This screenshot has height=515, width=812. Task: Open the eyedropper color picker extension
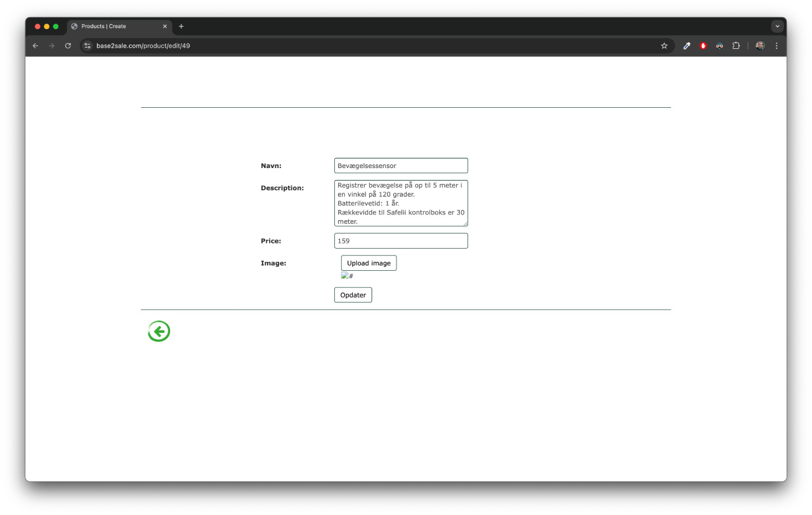pos(686,46)
